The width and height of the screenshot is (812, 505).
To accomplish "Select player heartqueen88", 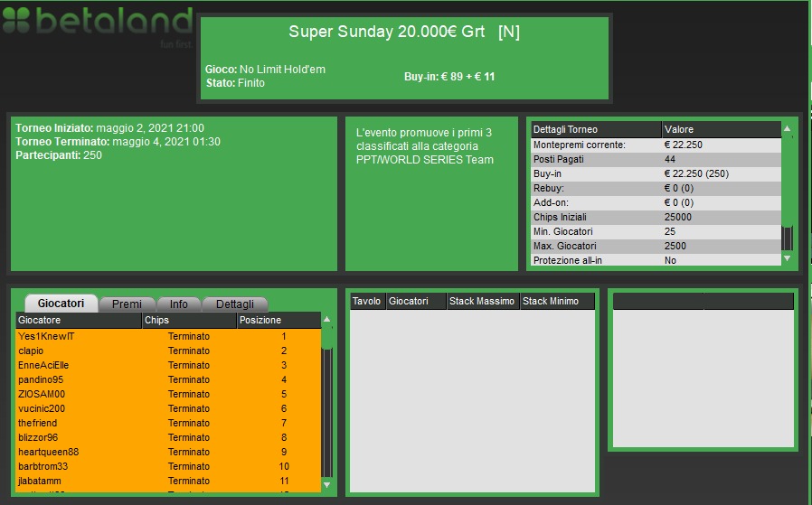I will point(168,453).
